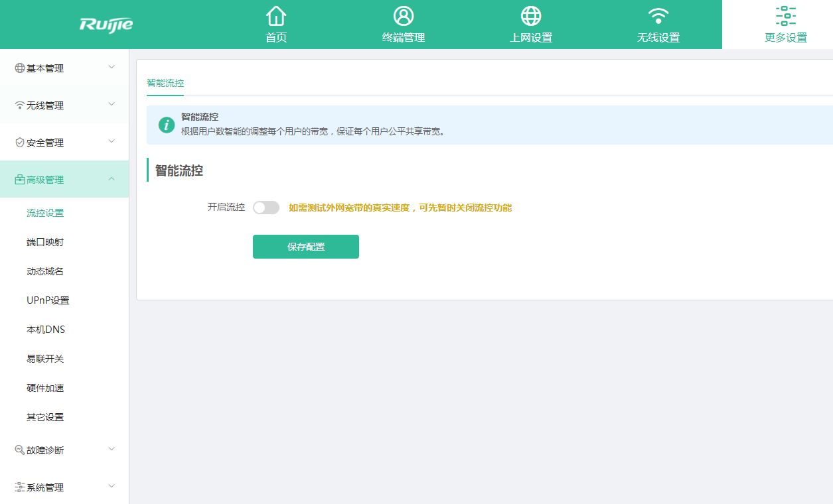Screen dimensions: 833x504
Task: Open 更多设置 top nav label
Action: tap(786, 38)
